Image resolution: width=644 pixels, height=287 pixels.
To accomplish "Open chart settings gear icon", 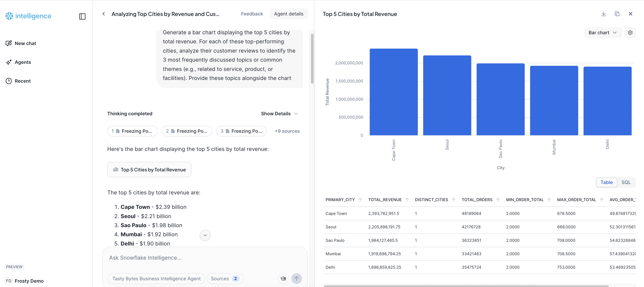I will point(630,33).
